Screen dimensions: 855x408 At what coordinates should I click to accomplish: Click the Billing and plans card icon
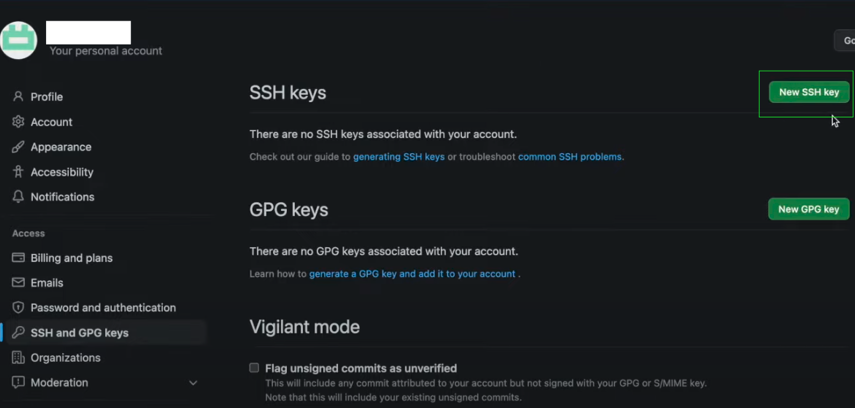(x=18, y=258)
